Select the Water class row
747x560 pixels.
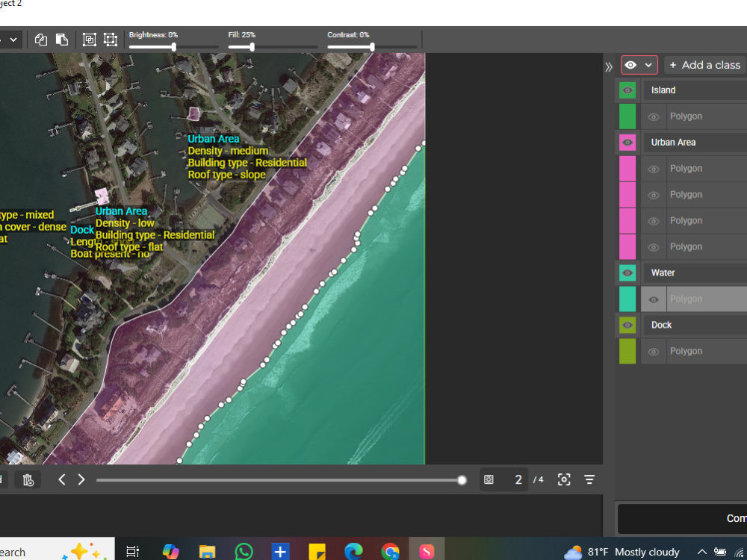(x=695, y=273)
